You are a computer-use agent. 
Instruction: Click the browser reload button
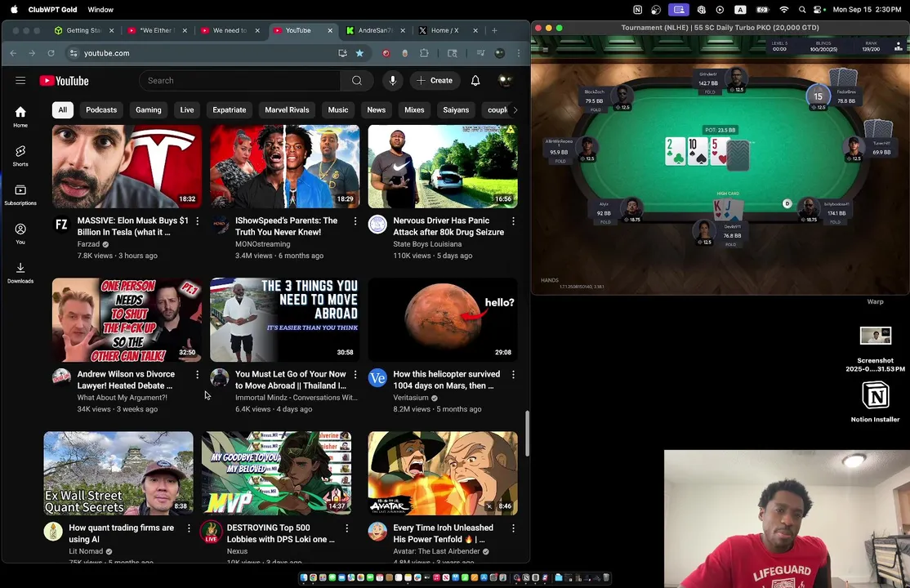tap(51, 53)
